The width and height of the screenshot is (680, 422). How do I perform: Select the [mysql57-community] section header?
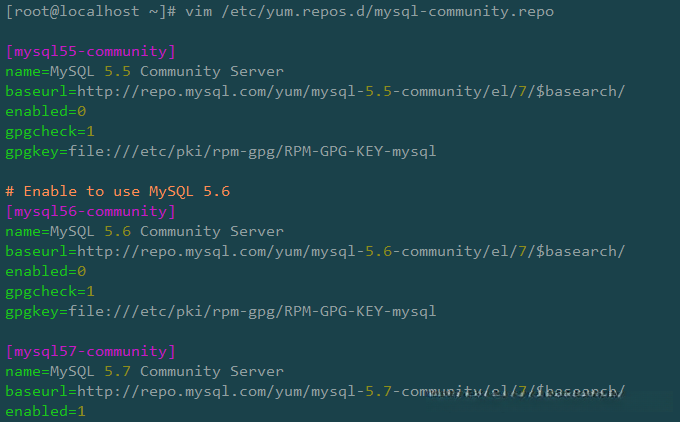91,351
